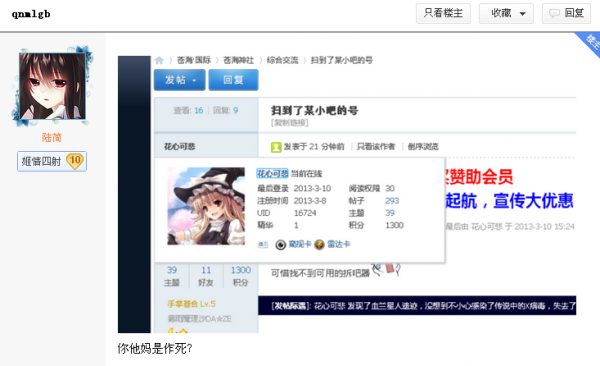
Task: Click the 只看楼主 button
Action: click(443, 13)
